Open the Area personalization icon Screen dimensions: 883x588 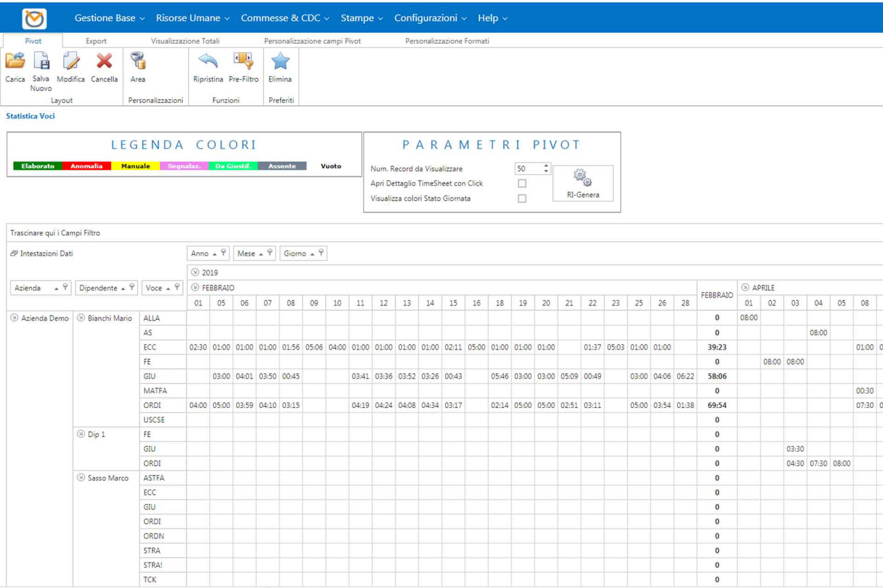click(x=138, y=60)
